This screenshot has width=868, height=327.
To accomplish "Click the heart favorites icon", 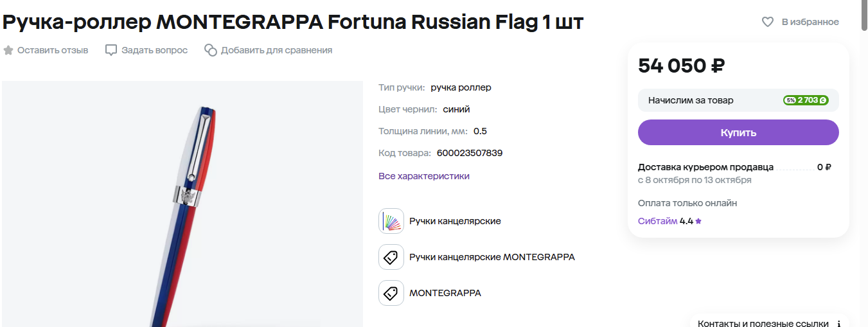I will (x=767, y=22).
